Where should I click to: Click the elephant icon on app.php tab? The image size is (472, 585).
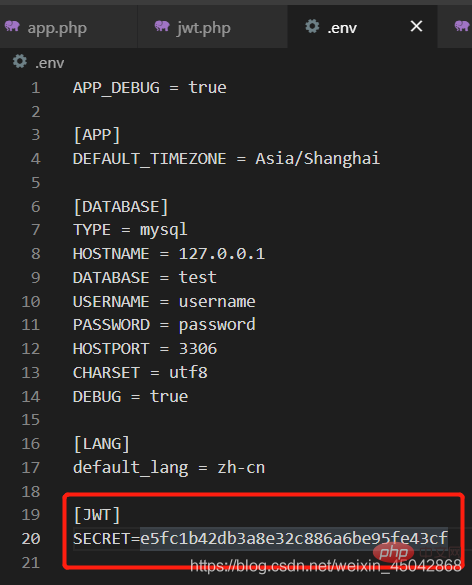(12, 26)
